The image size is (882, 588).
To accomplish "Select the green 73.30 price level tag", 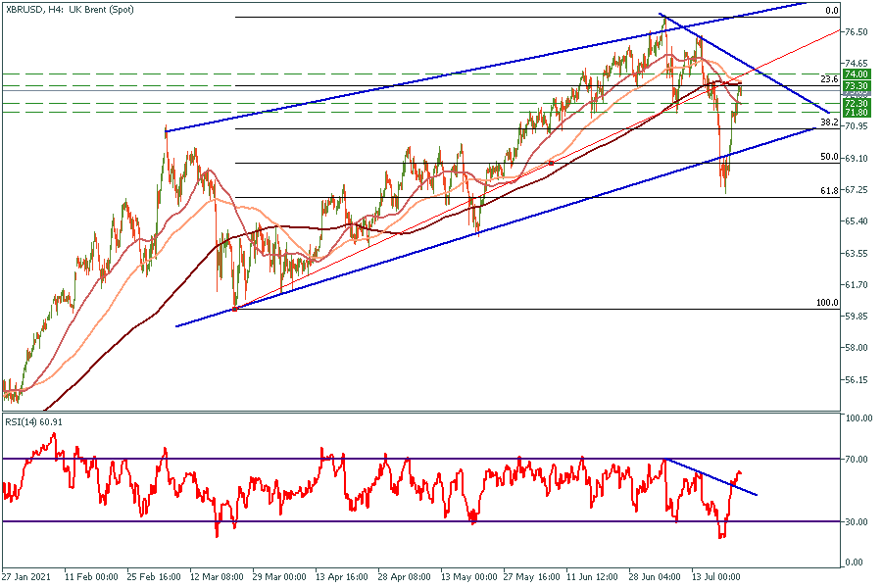I will pos(857,86).
